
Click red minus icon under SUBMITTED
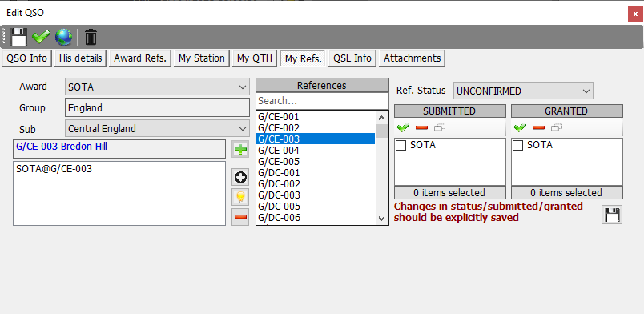421,128
